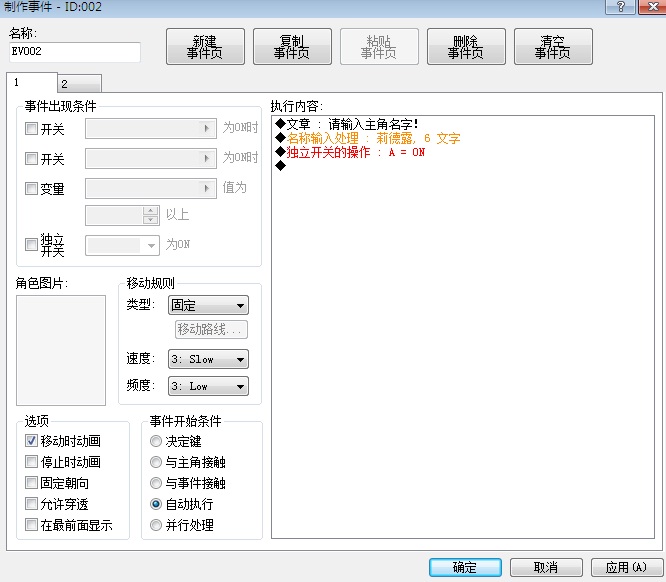This screenshot has height=582, width=666.
Task: Open the movement 类型 dropdown showing 固定
Action: tap(209, 305)
